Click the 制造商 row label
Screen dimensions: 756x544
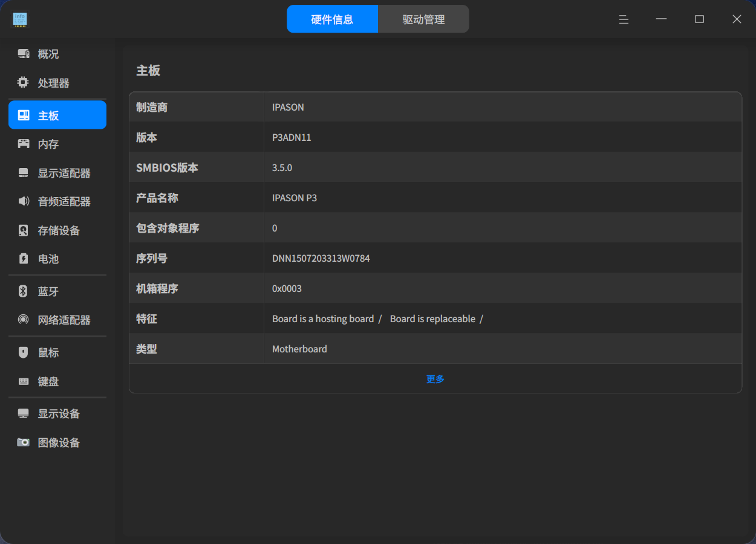(152, 107)
